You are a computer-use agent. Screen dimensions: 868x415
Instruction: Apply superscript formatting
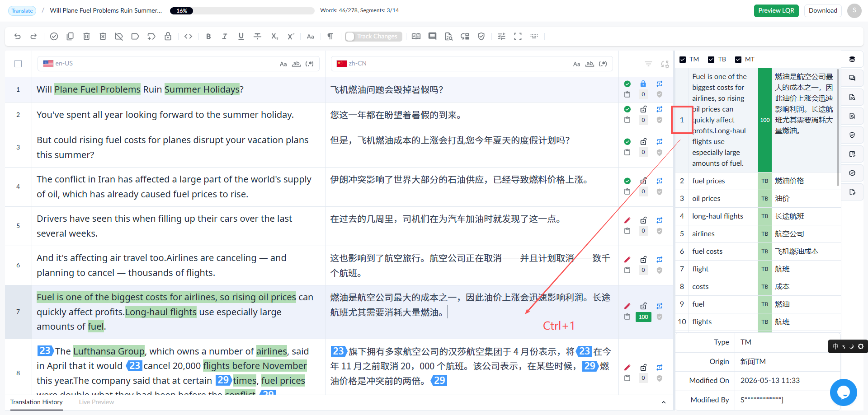(x=291, y=37)
